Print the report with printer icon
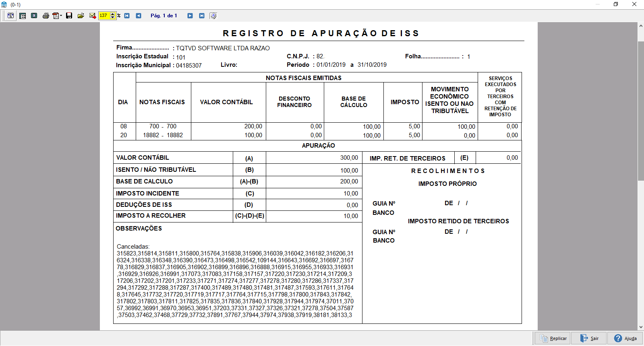 46,16
